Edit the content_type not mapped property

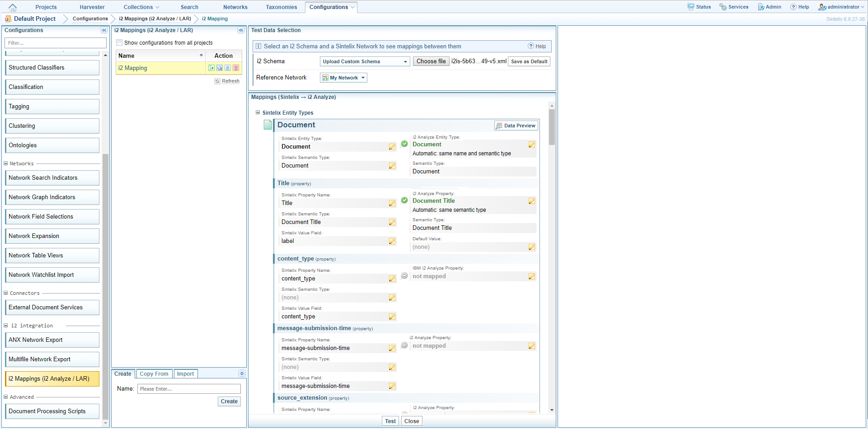coord(531,276)
